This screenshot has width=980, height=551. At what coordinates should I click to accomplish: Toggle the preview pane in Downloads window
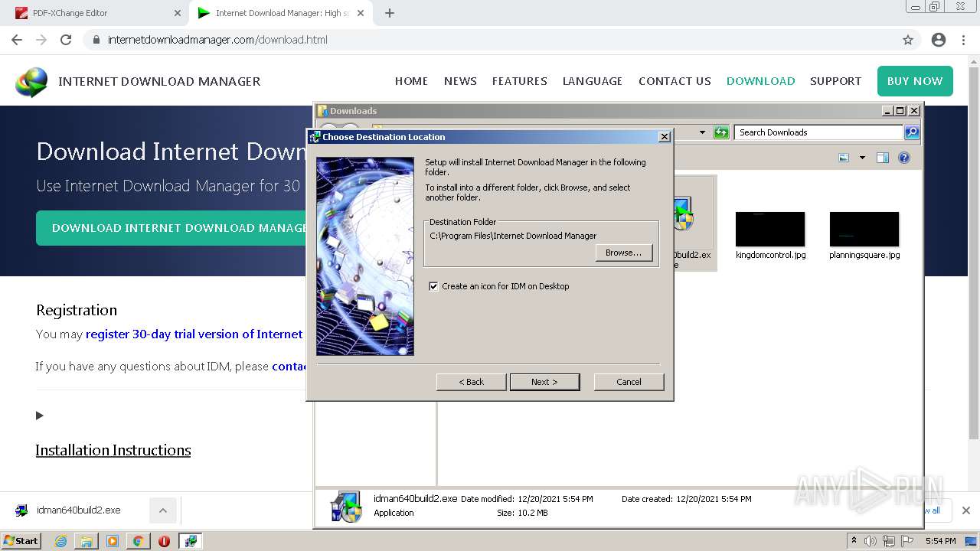(x=883, y=158)
